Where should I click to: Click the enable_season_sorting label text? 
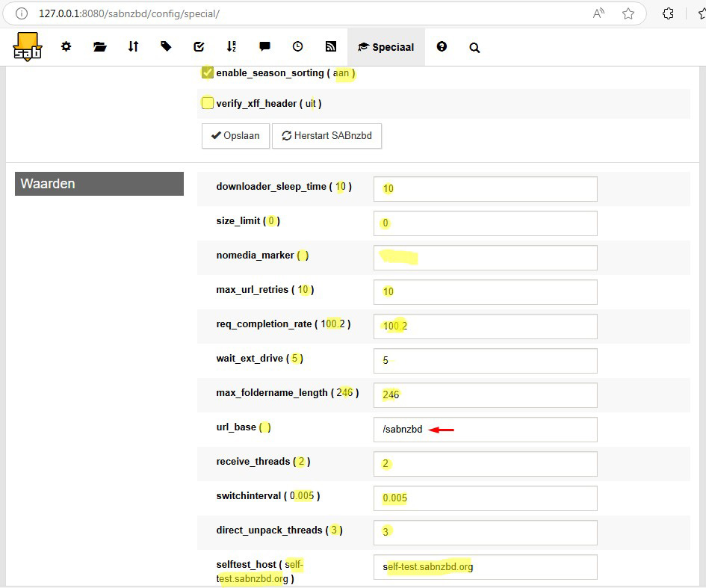point(285,73)
